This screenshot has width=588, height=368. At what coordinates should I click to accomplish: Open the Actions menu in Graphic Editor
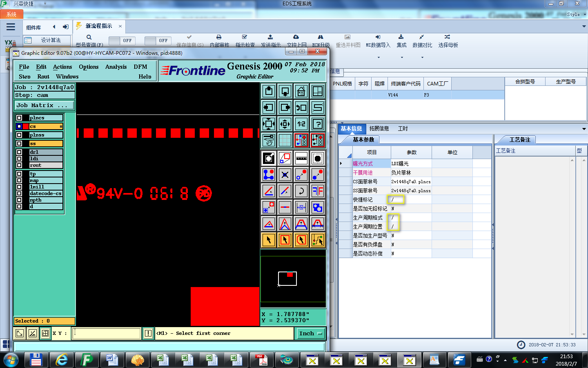click(62, 67)
